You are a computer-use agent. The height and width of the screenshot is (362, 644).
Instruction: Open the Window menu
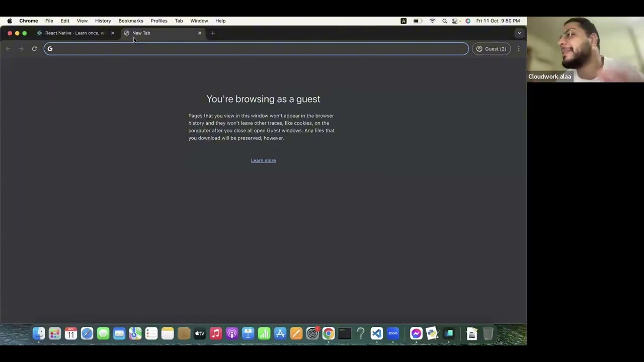(x=199, y=21)
